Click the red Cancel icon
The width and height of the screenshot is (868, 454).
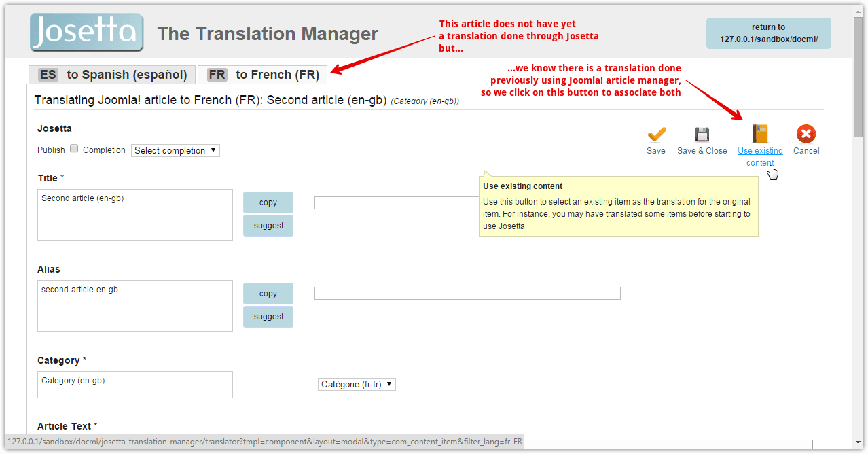(806, 134)
